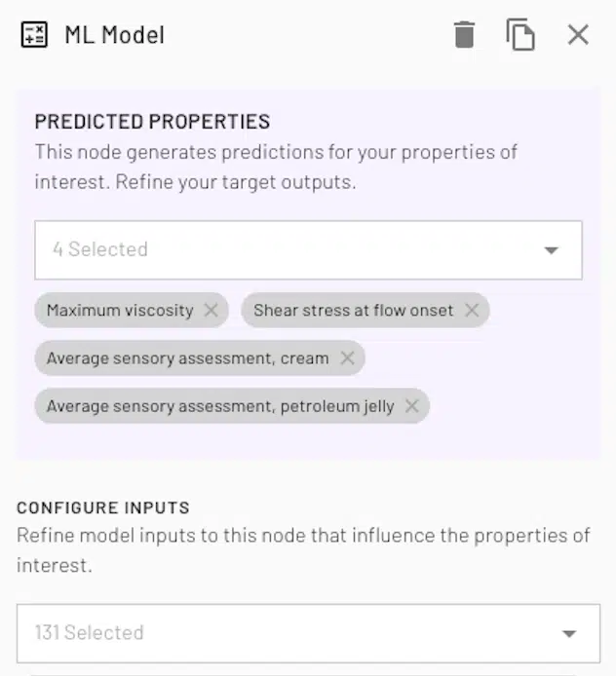Screen dimensions: 616x676
Task: Expand the predicted properties dropdown arrow
Action: point(551,250)
